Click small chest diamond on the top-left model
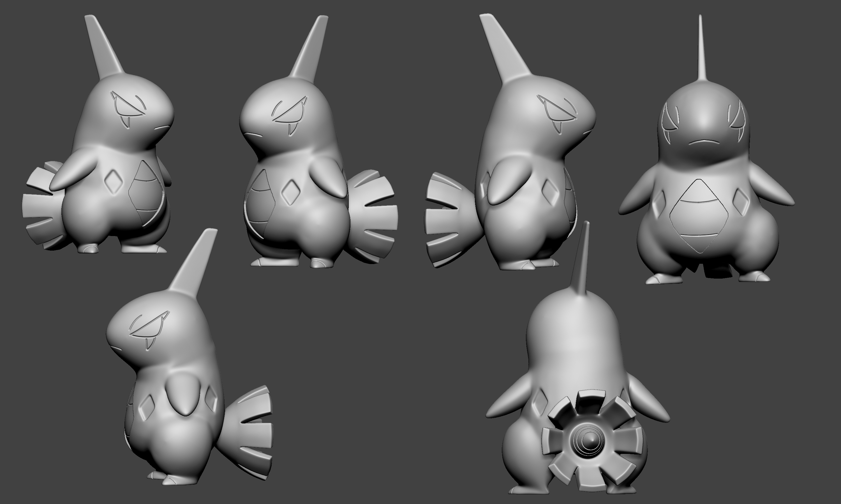The width and height of the screenshot is (841, 504). [114, 182]
